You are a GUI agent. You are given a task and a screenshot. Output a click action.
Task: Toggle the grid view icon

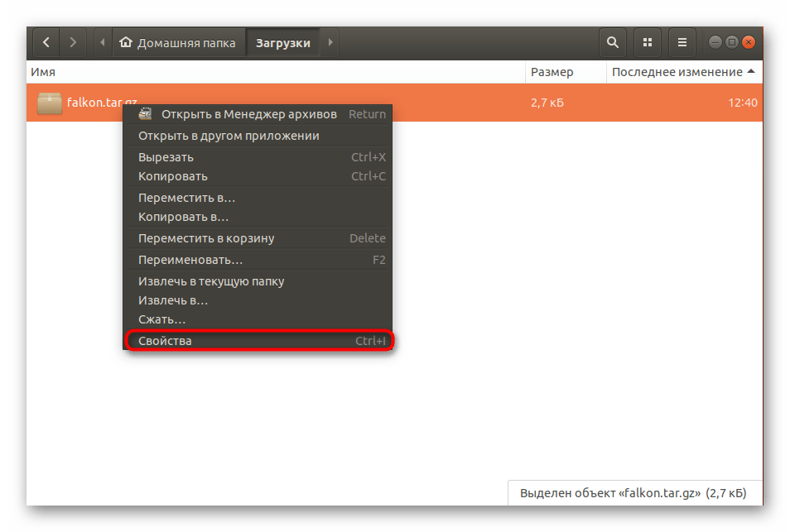648,42
